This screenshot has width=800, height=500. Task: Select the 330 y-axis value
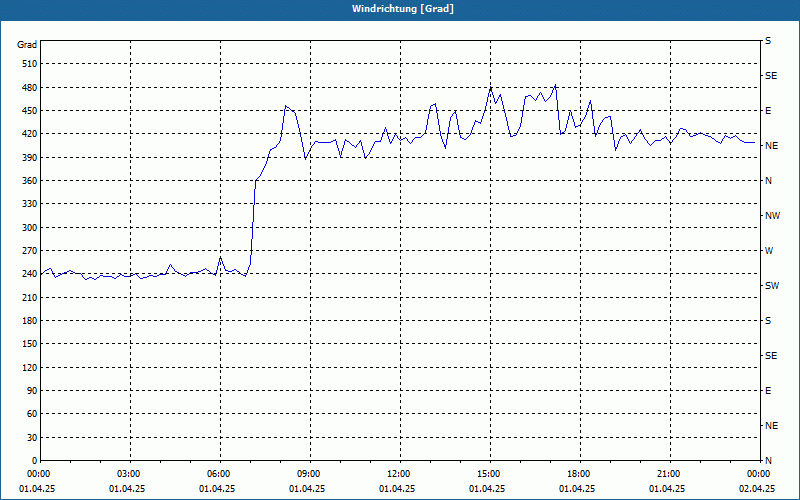30,204
